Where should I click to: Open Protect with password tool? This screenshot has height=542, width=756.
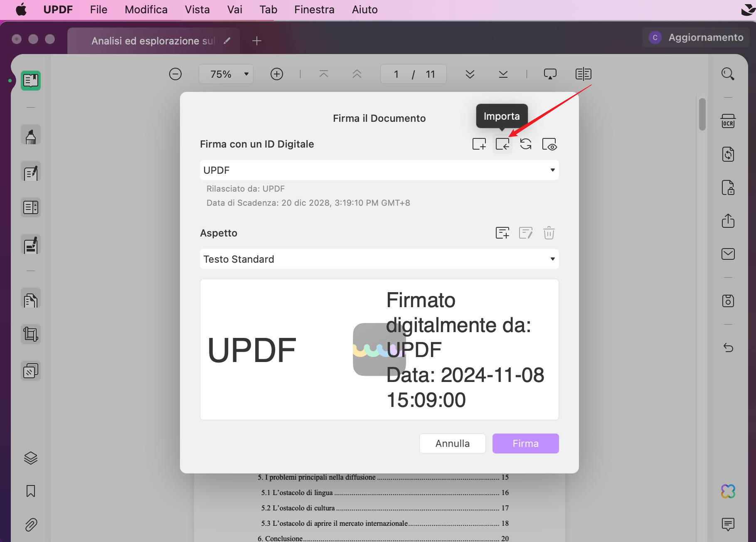728,187
